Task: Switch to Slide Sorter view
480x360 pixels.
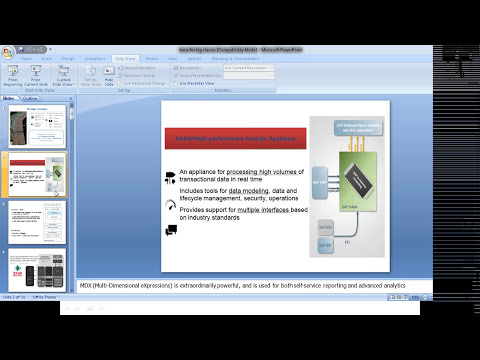Action: 399,297
